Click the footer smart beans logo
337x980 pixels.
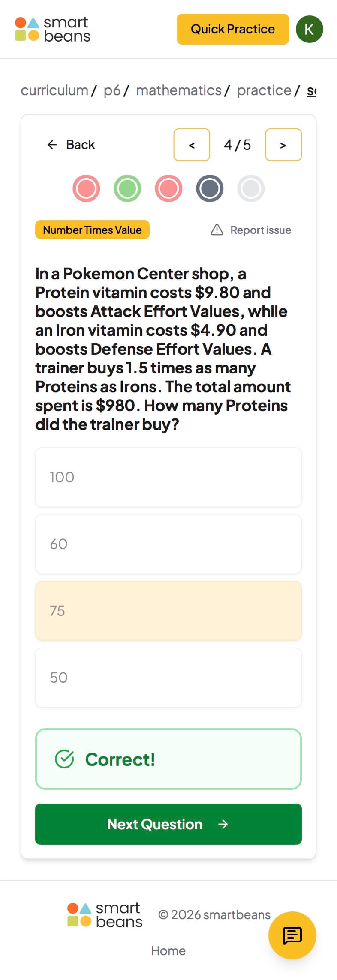(x=105, y=915)
